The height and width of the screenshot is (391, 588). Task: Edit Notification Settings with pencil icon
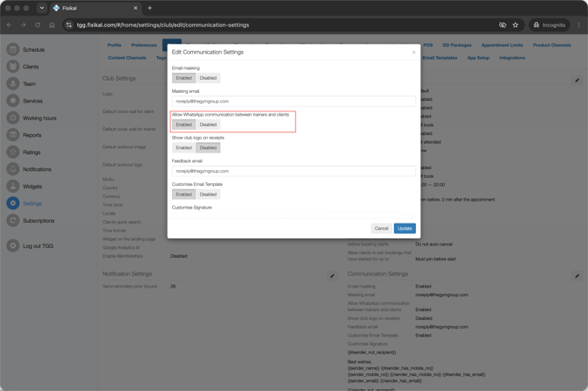[x=333, y=276]
